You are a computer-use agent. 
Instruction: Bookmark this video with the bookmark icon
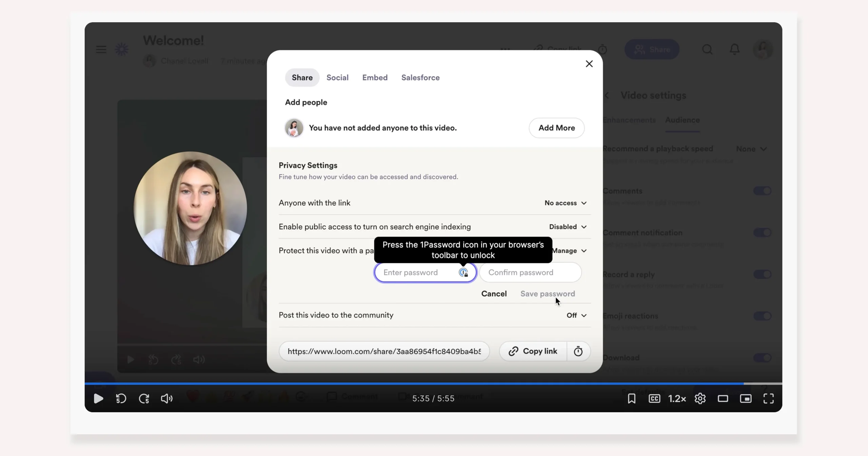[632, 398]
